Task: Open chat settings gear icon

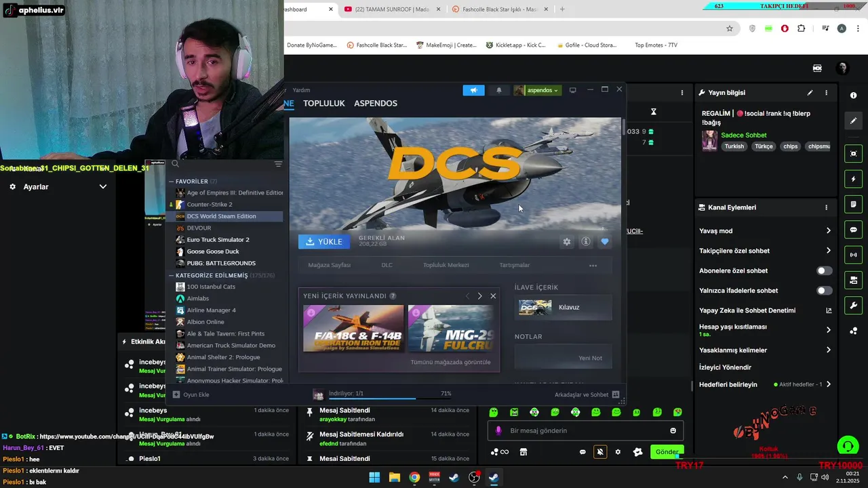Action: (618, 452)
